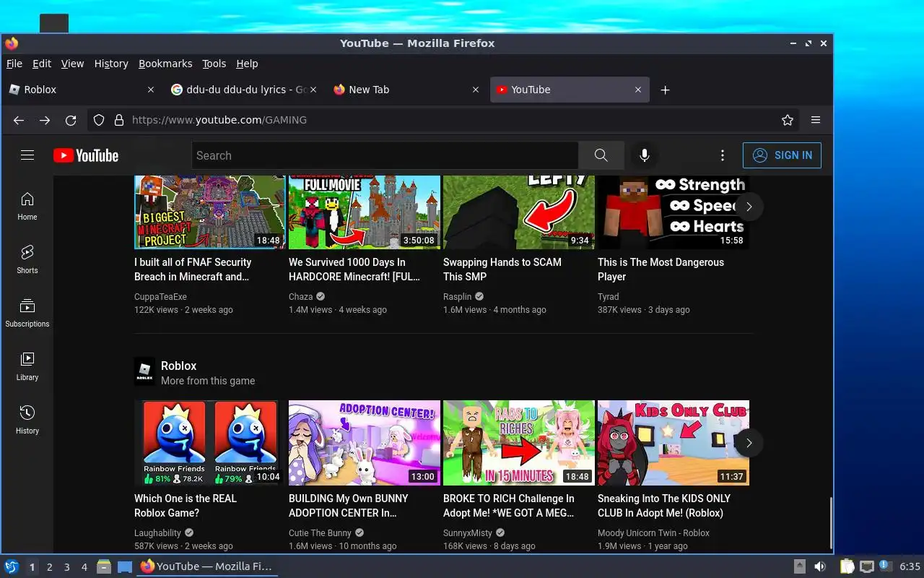The image size is (924, 578).
Task: Open the Roblox game section title
Action: [178, 366]
